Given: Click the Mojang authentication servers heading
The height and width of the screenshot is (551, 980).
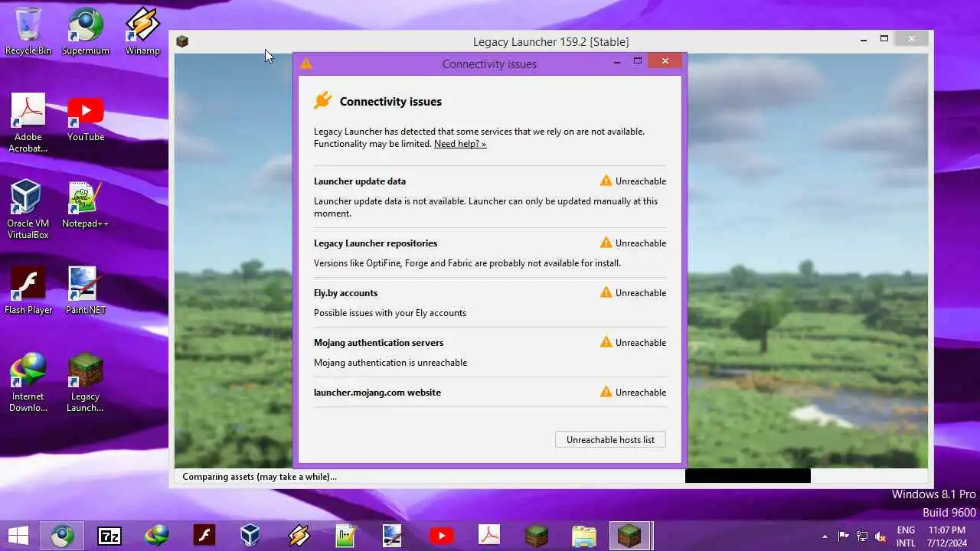Looking at the screenshot, I should [x=378, y=343].
